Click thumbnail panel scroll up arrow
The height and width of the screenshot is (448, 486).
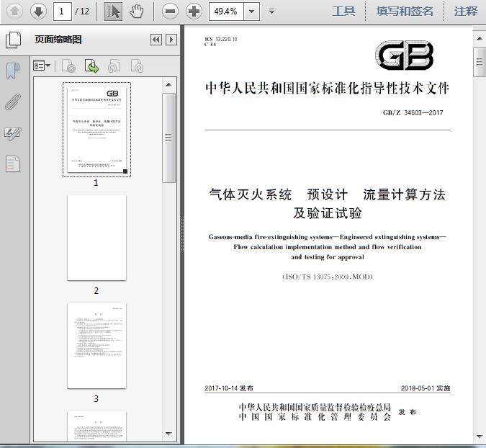(168, 85)
